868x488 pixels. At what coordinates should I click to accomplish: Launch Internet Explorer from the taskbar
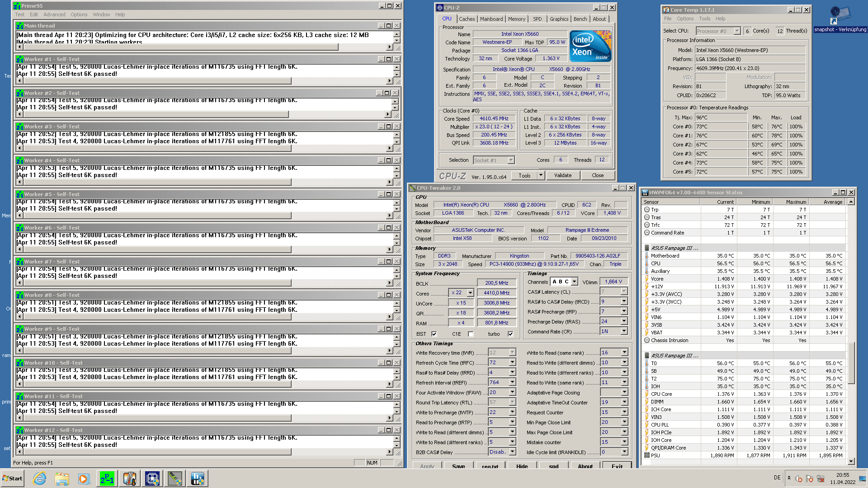tap(39, 479)
